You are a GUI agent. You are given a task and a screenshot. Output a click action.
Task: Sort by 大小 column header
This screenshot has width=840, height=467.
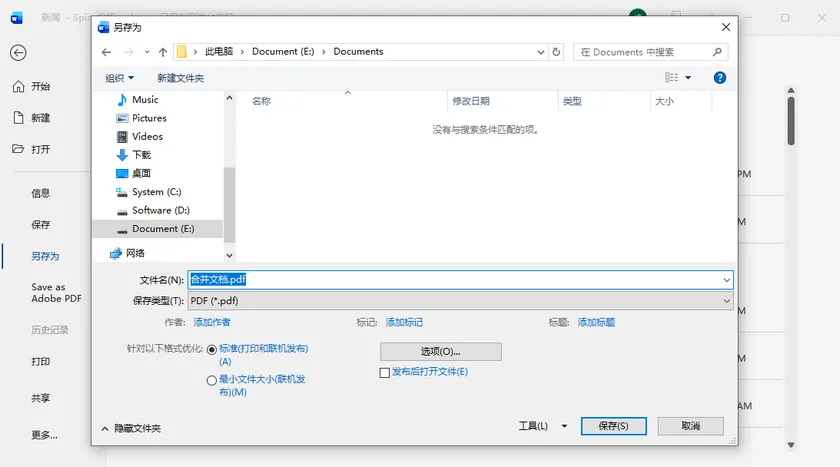click(664, 101)
